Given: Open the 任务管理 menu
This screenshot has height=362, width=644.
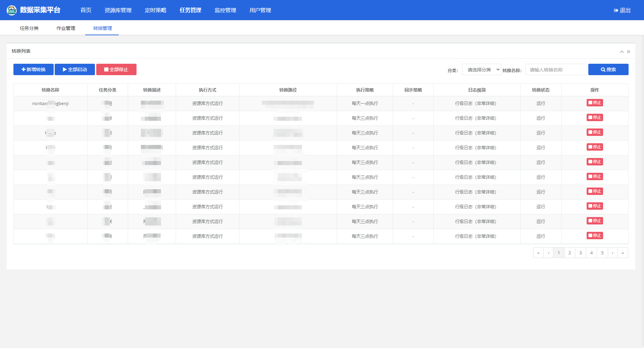Looking at the screenshot, I should (191, 10).
